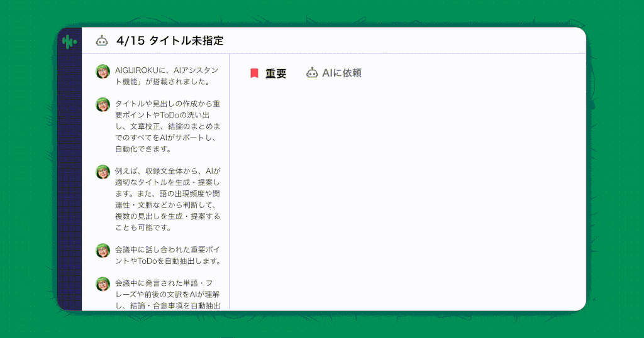The width and height of the screenshot is (644, 338).
Task: Click the AI GIJIROKU waveform logo in sidebar
Action: pos(69,41)
